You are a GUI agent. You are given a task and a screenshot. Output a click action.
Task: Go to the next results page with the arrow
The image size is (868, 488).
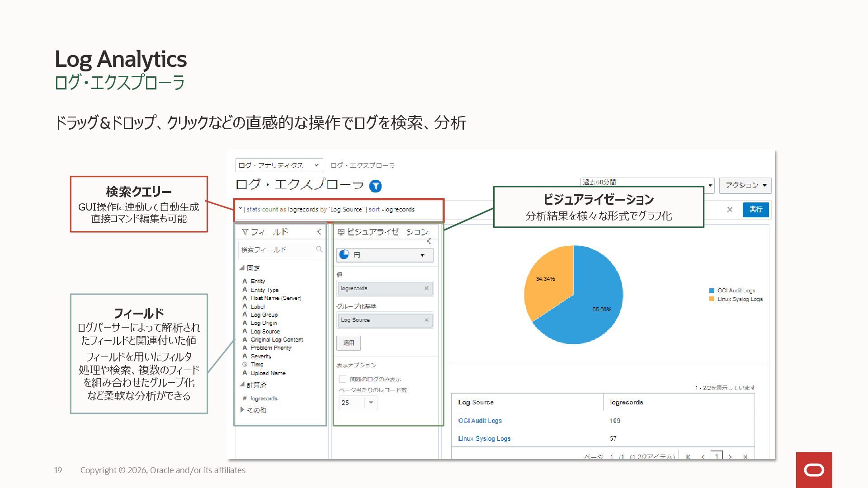[730, 457]
